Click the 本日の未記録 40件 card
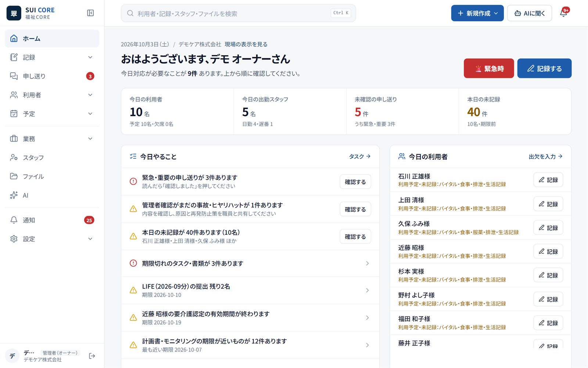The width and height of the screenshot is (588, 368). point(515,112)
